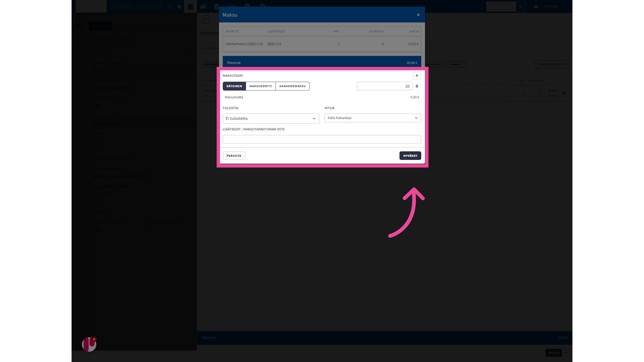Image resolution: width=644 pixels, height=362 pixels.
Task: Click the QQQ-115 cell in the Lisätiedot column
Action: (274, 44)
